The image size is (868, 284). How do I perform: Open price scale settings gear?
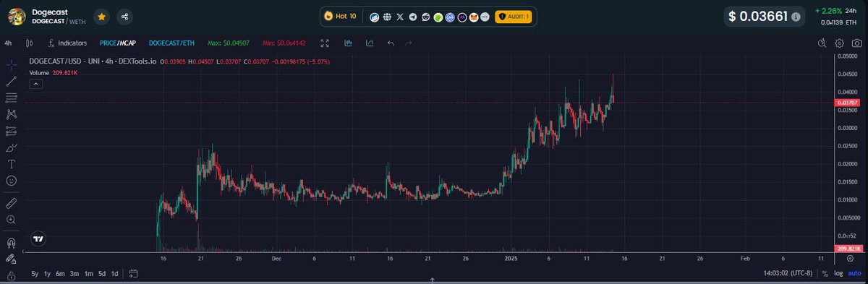[x=849, y=257]
